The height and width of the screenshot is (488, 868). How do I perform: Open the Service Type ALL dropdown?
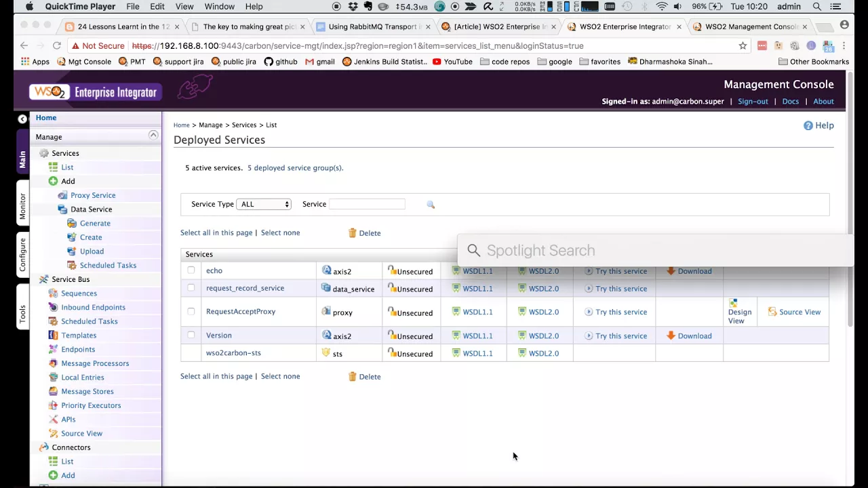(x=264, y=204)
